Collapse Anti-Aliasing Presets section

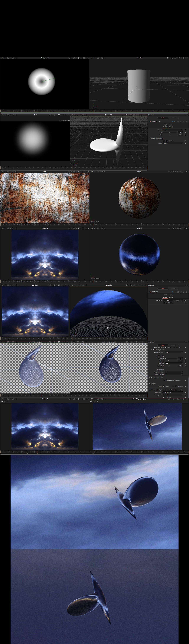152,350
